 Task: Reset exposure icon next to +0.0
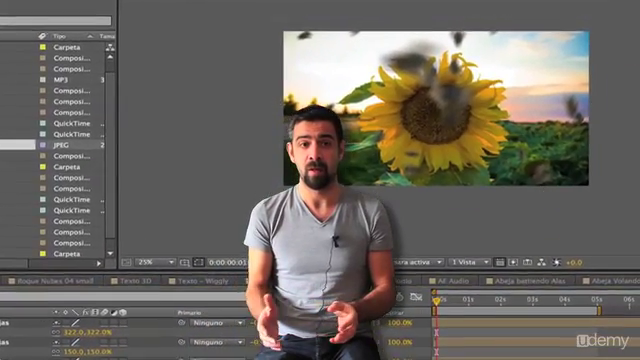(x=557, y=262)
